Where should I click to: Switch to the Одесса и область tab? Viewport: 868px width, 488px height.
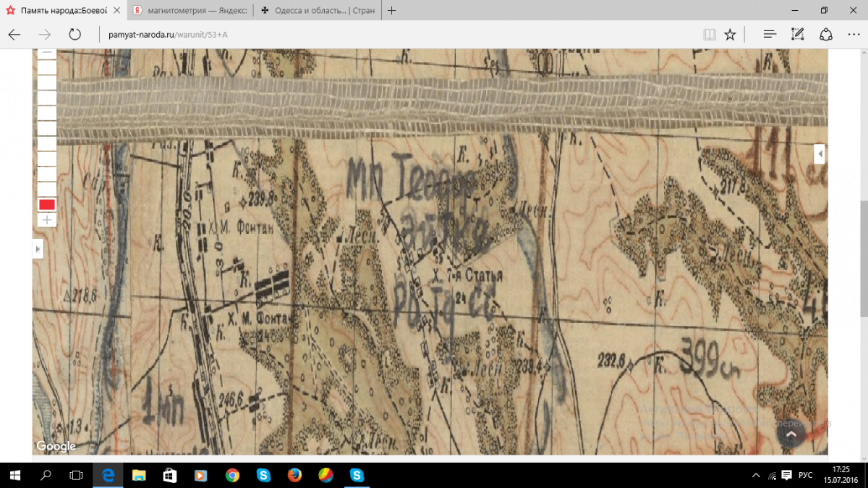click(x=317, y=11)
